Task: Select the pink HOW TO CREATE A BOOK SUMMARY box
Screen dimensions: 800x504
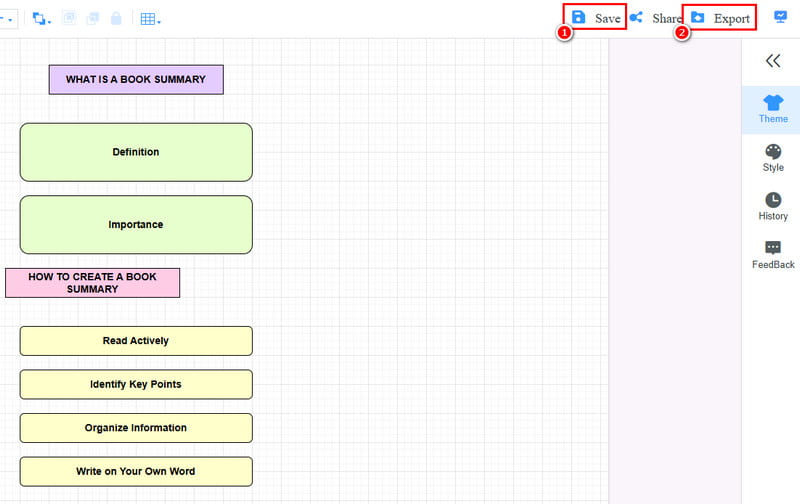Action: tap(92, 283)
